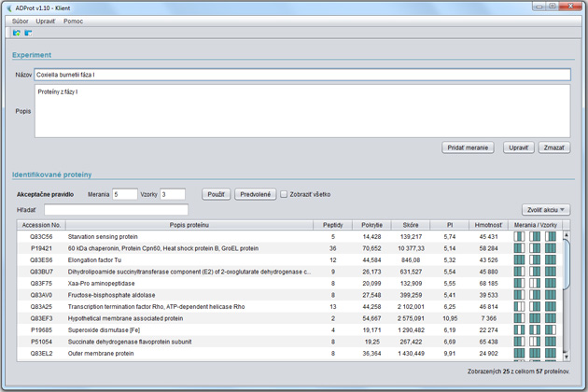Open the Zvoliť akciu dropdown
Viewport: 588px width, 392px height.
(546, 210)
